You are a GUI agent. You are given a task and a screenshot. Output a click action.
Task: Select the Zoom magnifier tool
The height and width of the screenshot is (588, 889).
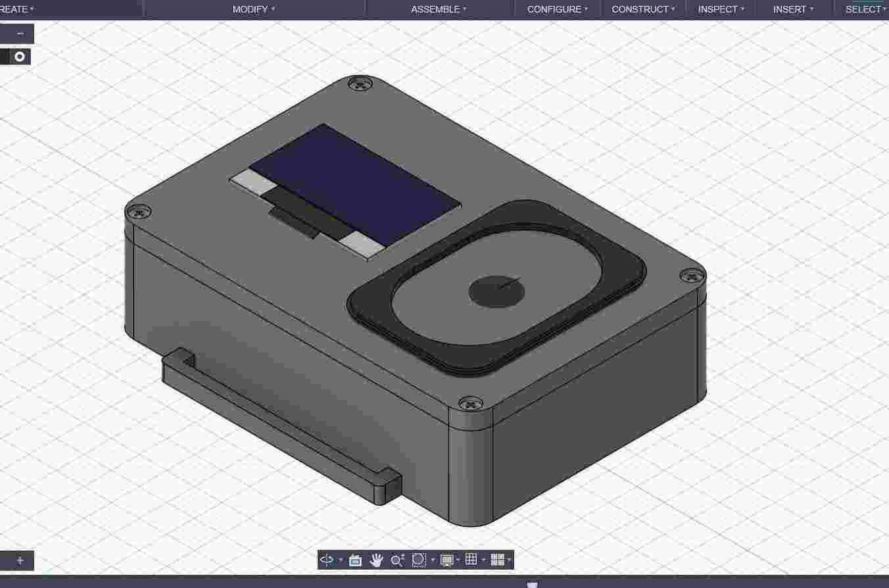[x=397, y=560]
